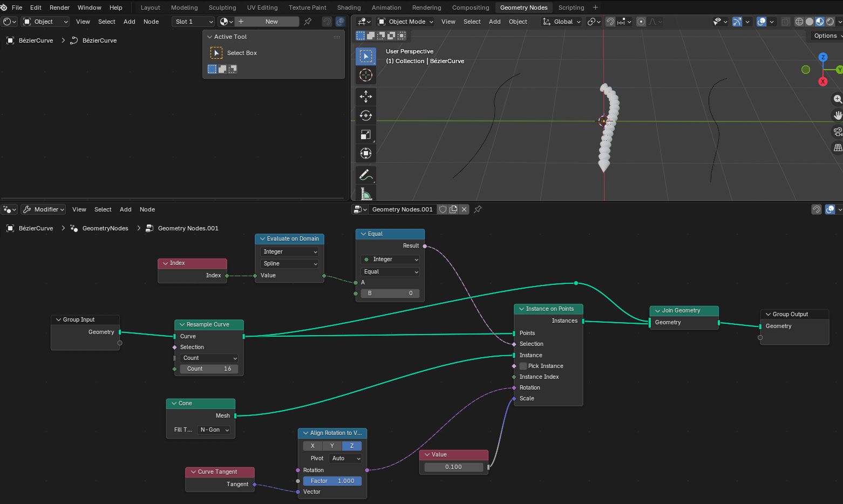Select the Cursor tool in viewport toolbar
Viewport: 843px width, 504px height.
[366, 76]
